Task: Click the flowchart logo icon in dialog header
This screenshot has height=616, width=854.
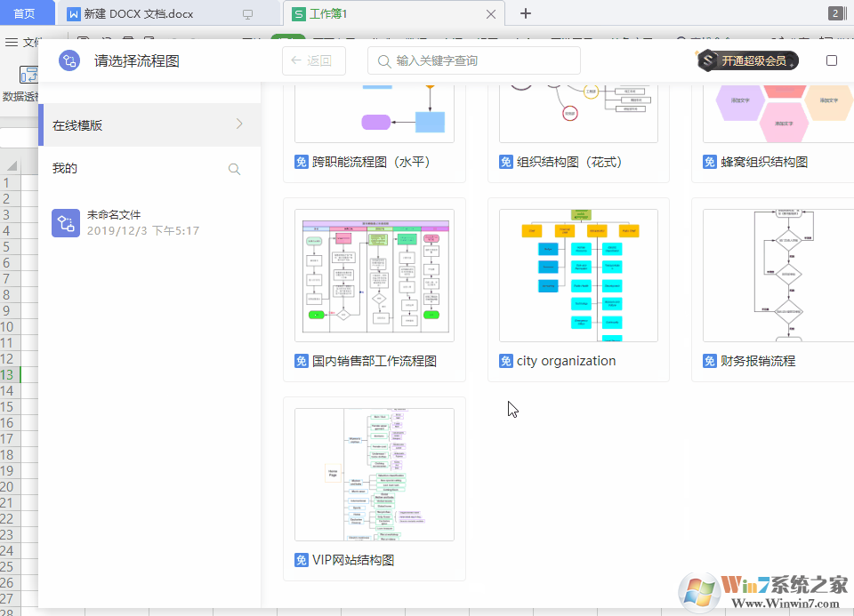Action: pyautogui.click(x=69, y=60)
